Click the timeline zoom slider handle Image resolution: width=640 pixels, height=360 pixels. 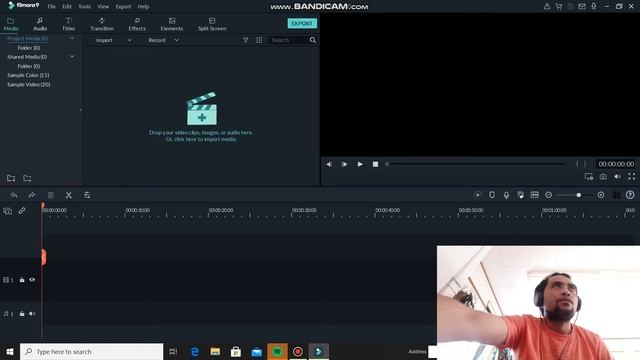coord(578,195)
